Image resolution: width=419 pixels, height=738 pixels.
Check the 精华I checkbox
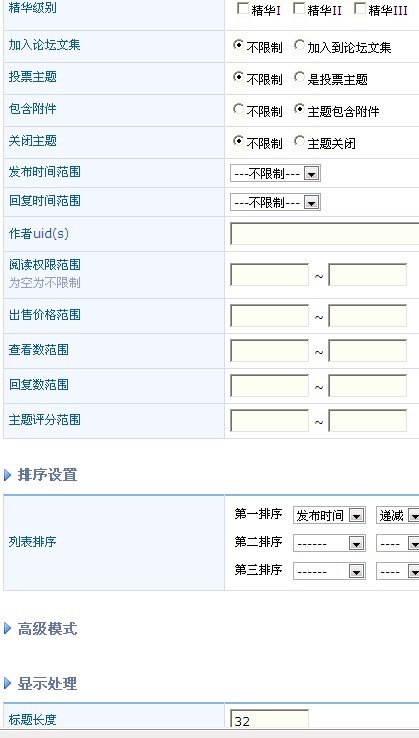tap(242, 8)
